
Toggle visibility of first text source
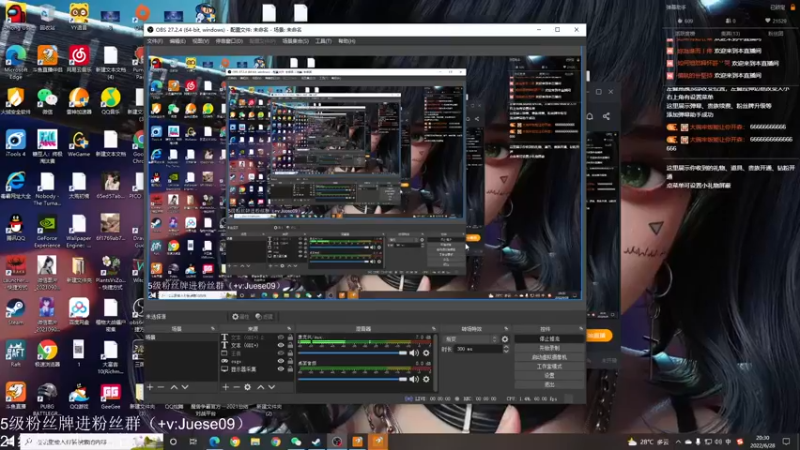coord(281,337)
